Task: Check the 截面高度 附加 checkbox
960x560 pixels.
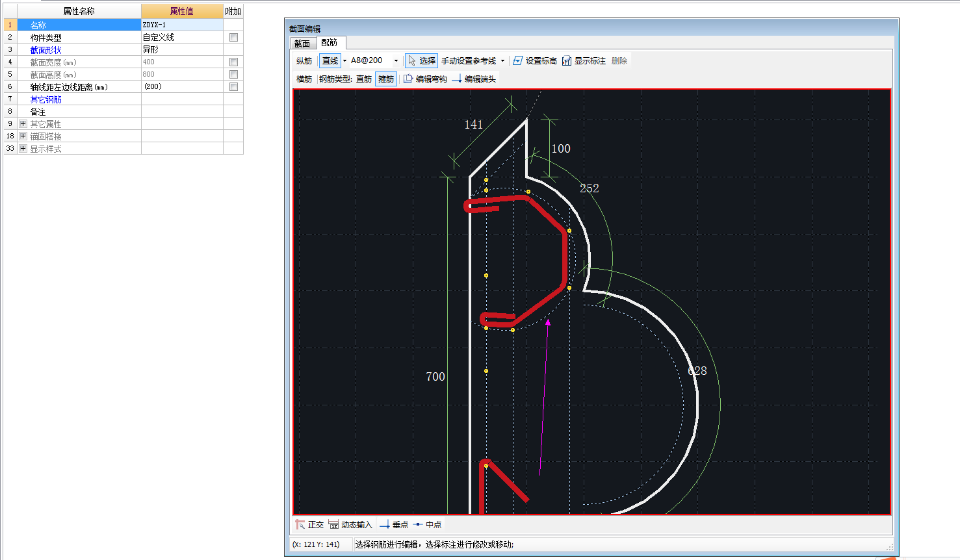Action: [233, 75]
